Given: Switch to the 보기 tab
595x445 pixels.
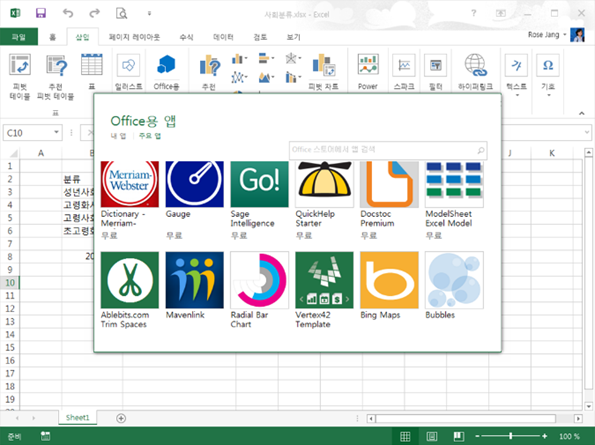Looking at the screenshot, I should tap(293, 37).
